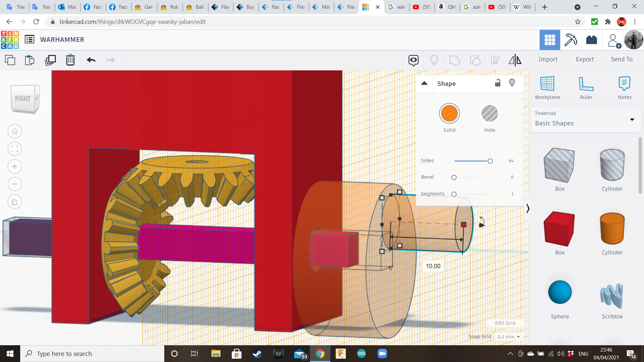
Task: Adjust the Sides slider handle
Action: (x=490, y=161)
